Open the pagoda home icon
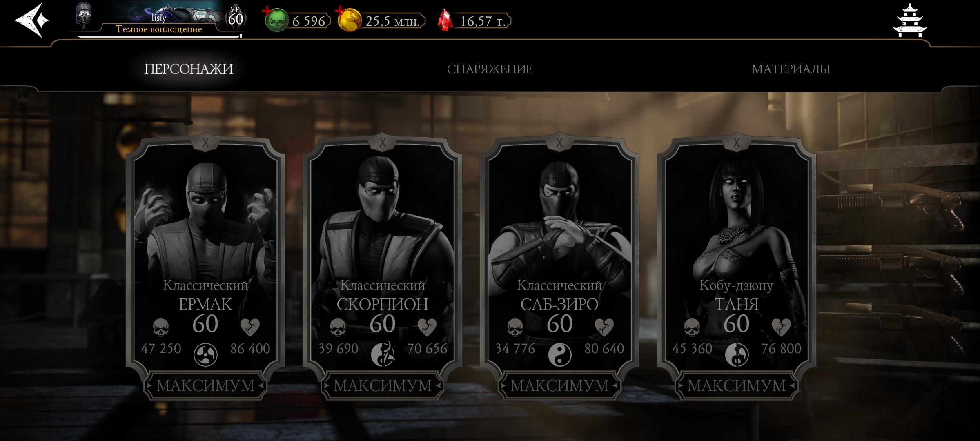 tap(910, 20)
